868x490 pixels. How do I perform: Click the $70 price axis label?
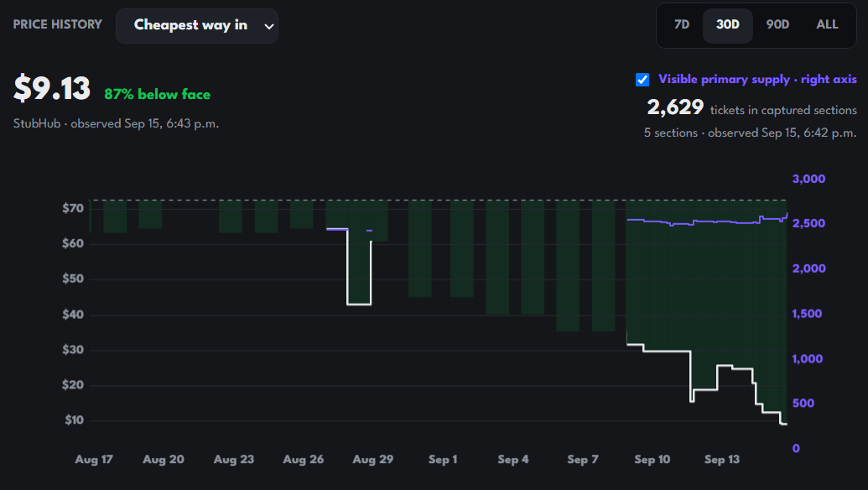(x=73, y=209)
